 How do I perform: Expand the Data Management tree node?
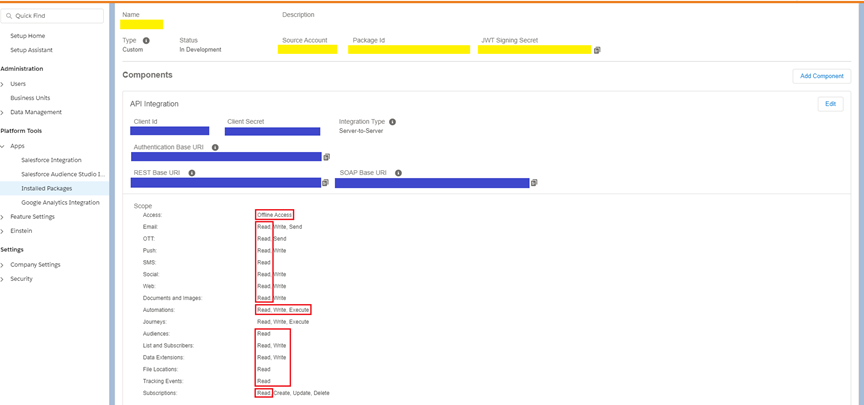point(3,112)
